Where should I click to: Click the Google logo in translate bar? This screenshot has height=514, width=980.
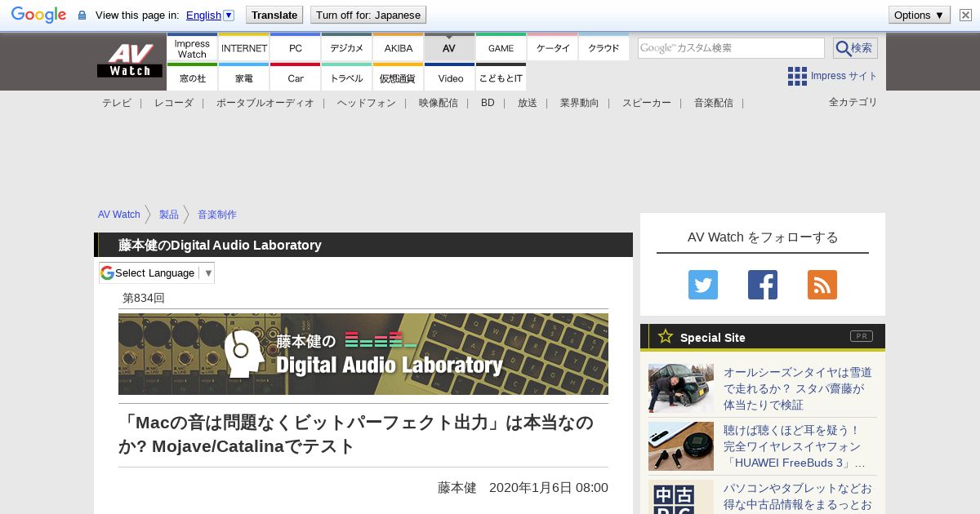pyautogui.click(x=38, y=15)
